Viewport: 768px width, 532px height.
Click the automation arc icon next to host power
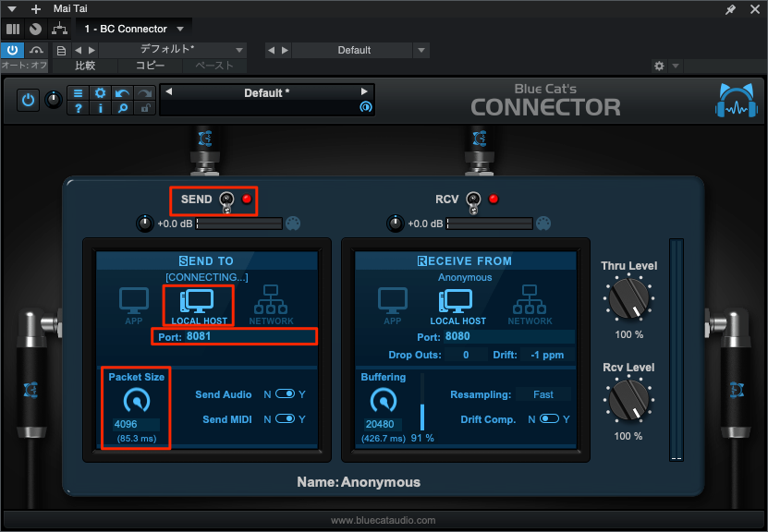point(36,50)
